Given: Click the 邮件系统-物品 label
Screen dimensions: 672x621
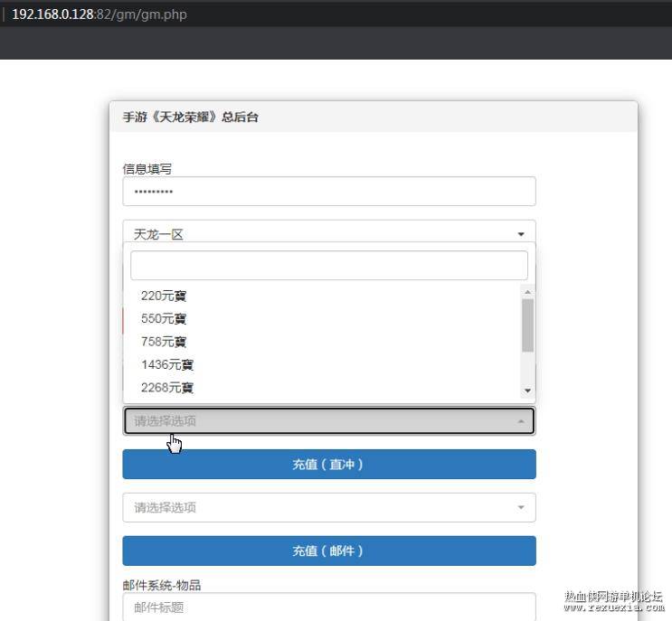Looking at the screenshot, I should tap(162, 585).
